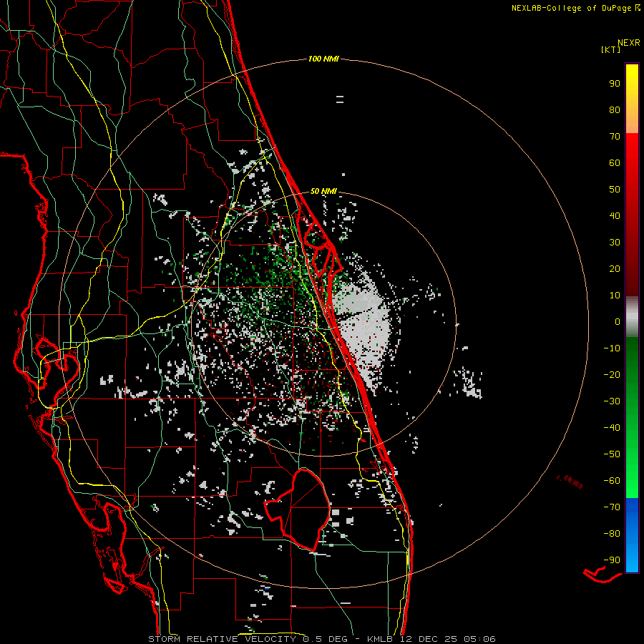Click the Storm Relative Velocity caption at the bottom

pyautogui.click(x=321, y=639)
